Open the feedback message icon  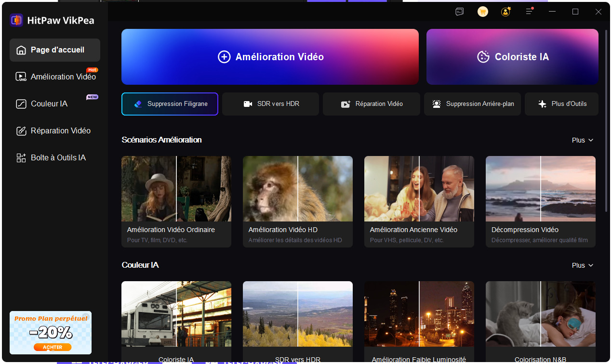point(459,12)
